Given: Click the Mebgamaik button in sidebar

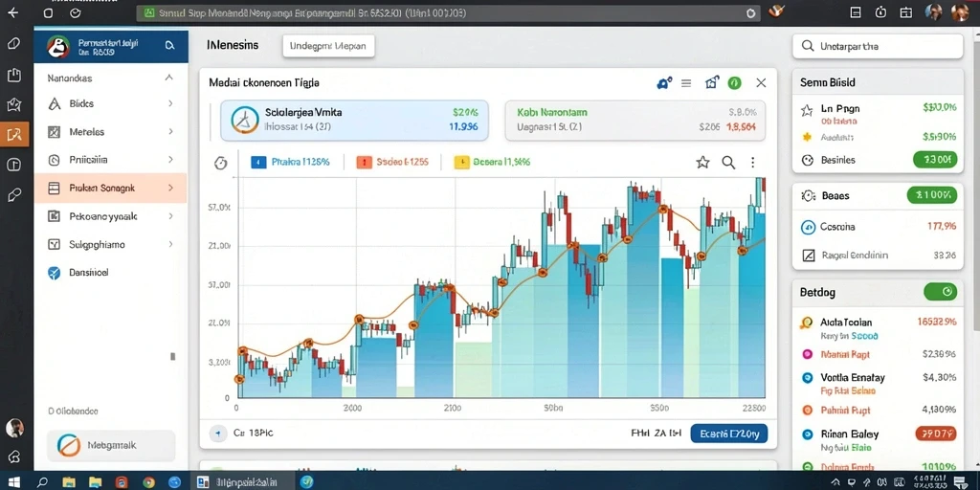Looking at the screenshot, I should point(111,445).
